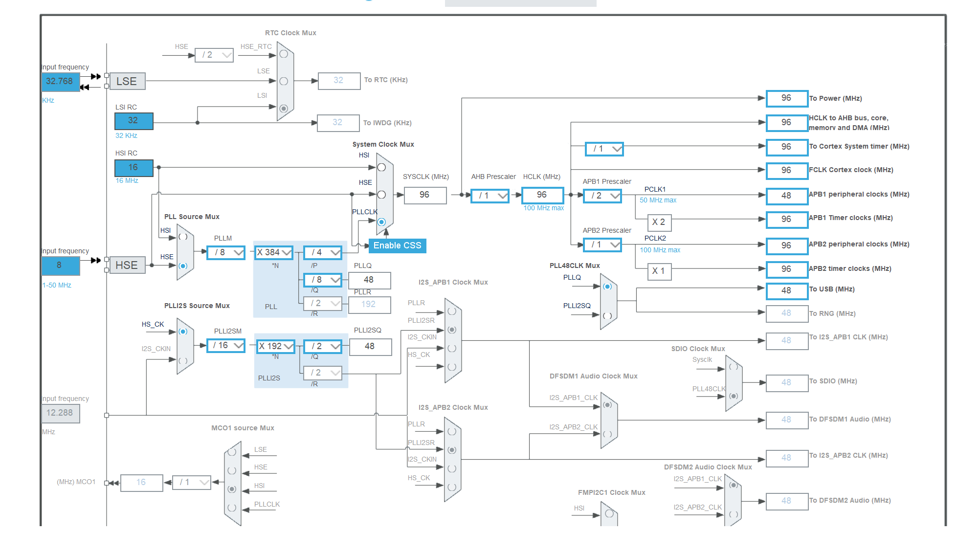
Task: Pick HSE in MCO1 source Mux
Action: (x=232, y=470)
